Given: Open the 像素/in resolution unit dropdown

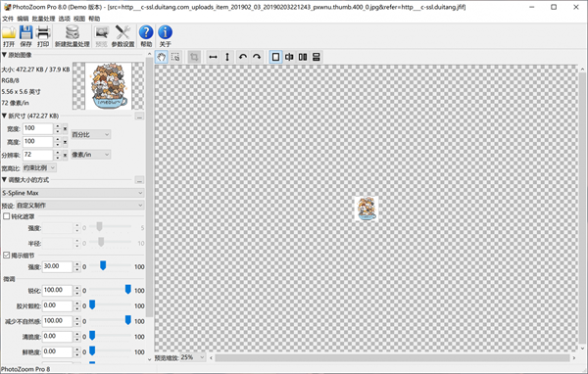Looking at the screenshot, I should click(x=91, y=155).
